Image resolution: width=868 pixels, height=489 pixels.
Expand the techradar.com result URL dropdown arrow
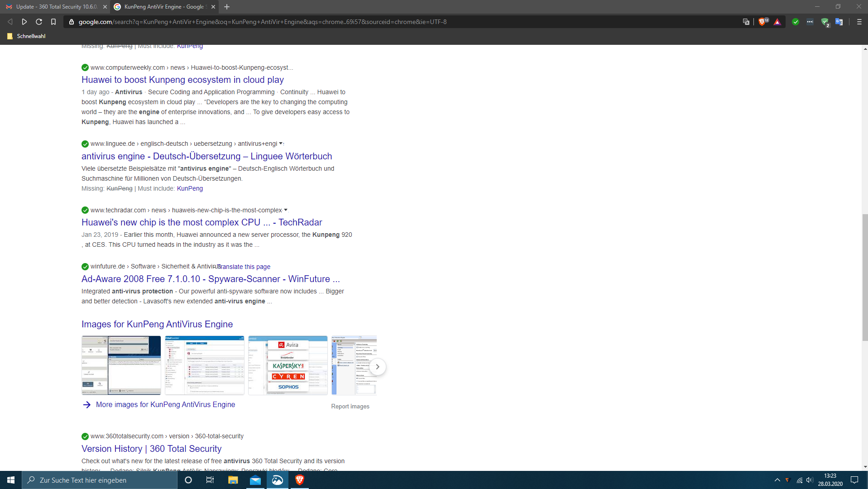[285, 210]
